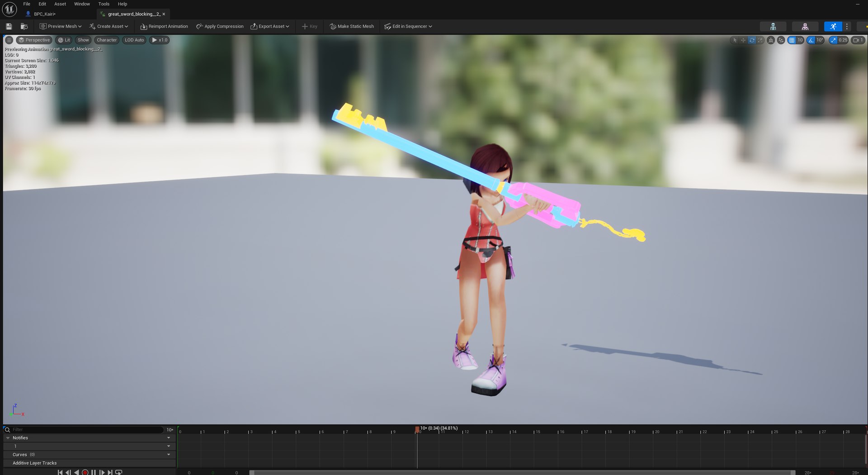
Task: Adjust the camera speed button
Action: pyautogui.click(x=858, y=40)
